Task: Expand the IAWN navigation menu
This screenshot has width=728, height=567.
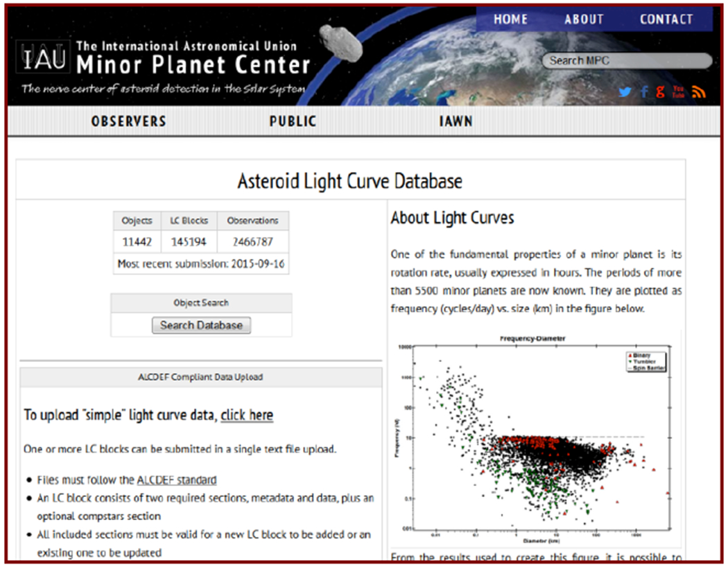Action: tap(456, 121)
